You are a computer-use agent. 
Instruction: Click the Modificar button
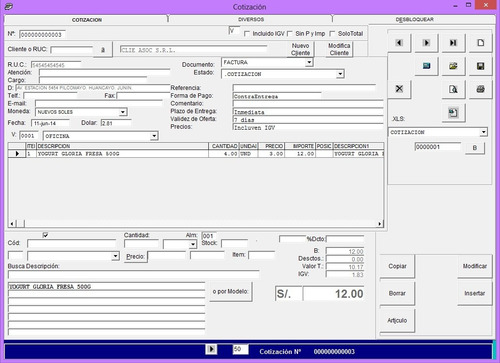pos(475,266)
